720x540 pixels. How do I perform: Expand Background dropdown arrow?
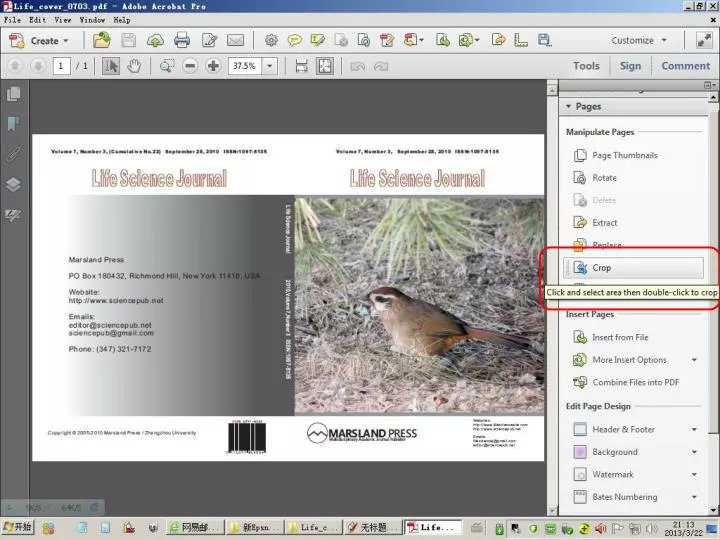[694, 452]
